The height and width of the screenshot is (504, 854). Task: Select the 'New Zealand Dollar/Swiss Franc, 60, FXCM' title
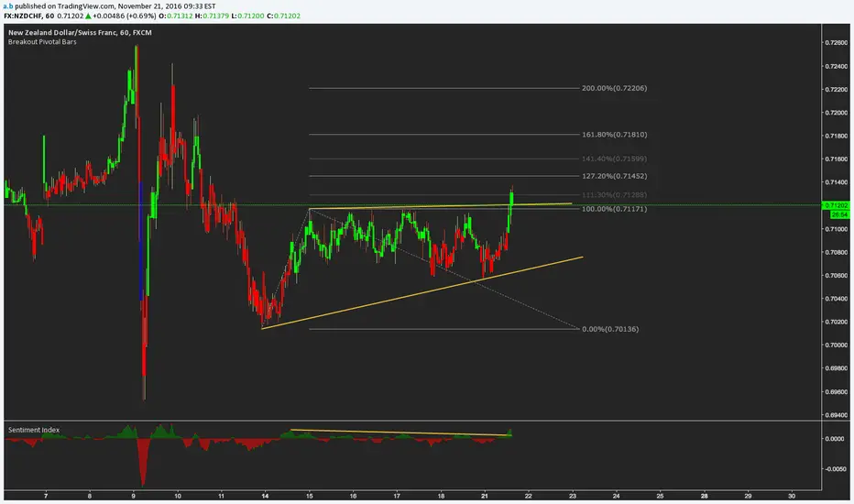coord(80,33)
